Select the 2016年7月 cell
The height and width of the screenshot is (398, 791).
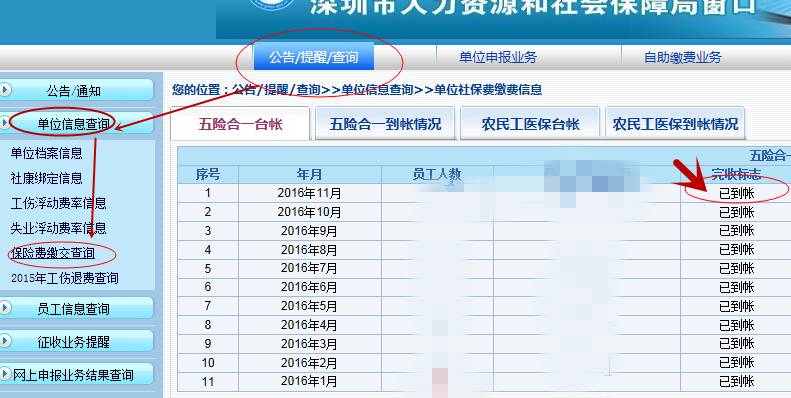[309, 268]
